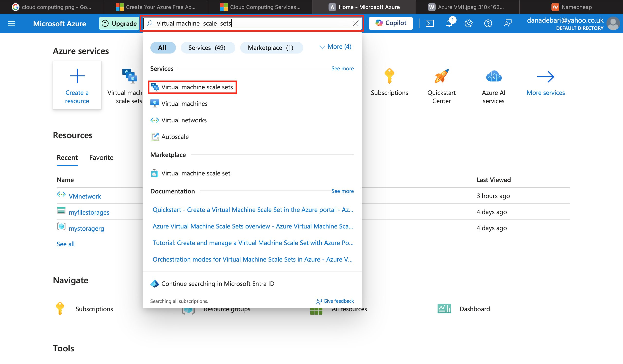Clear the search box with X

point(356,23)
